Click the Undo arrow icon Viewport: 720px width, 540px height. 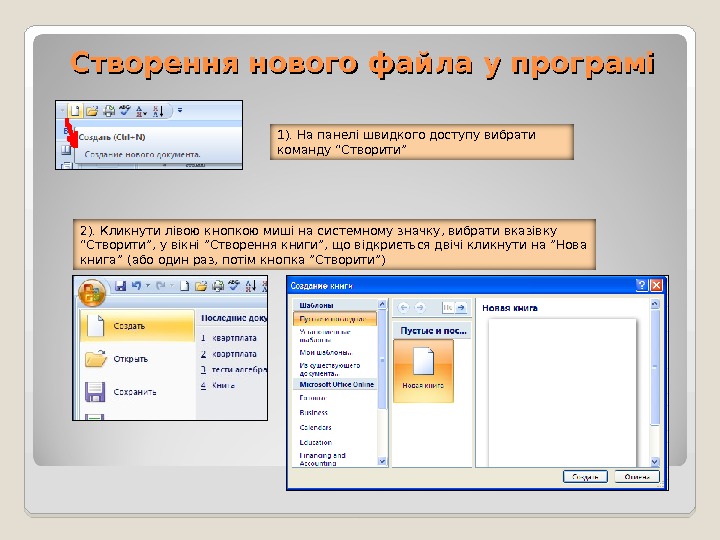click(x=136, y=286)
